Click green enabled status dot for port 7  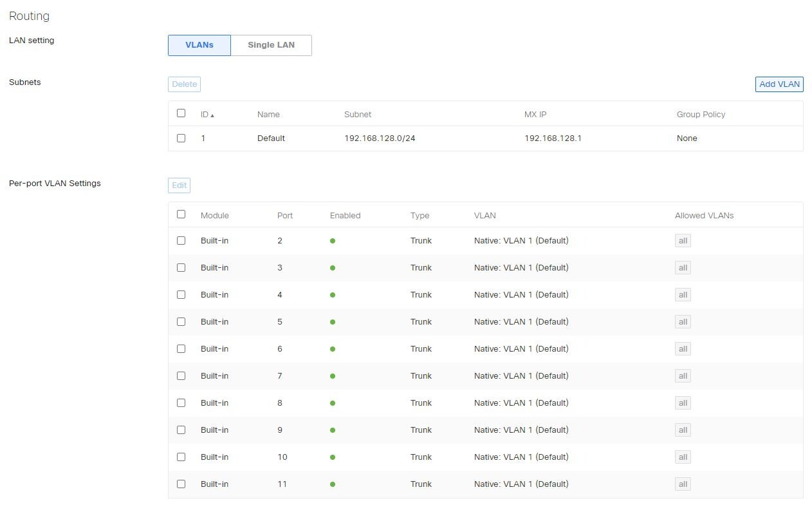click(333, 376)
